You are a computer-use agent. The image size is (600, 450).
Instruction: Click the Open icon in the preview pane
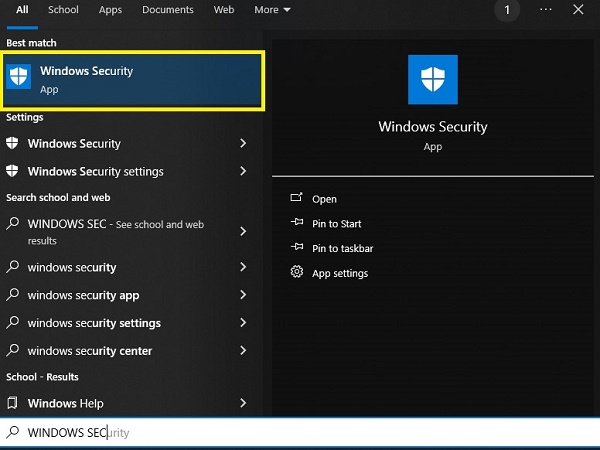pyautogui.click(x=297, y=197)
